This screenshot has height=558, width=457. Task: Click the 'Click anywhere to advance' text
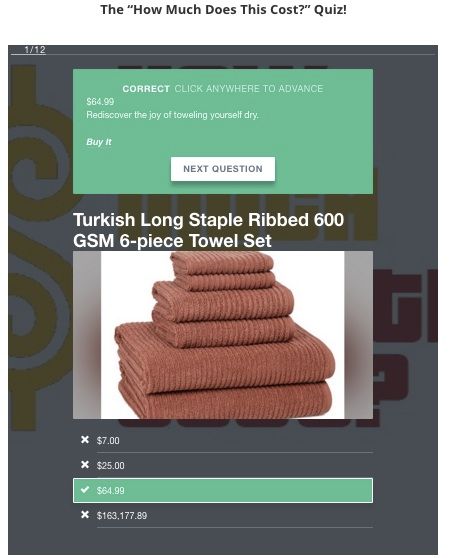(x=249, y=89)
